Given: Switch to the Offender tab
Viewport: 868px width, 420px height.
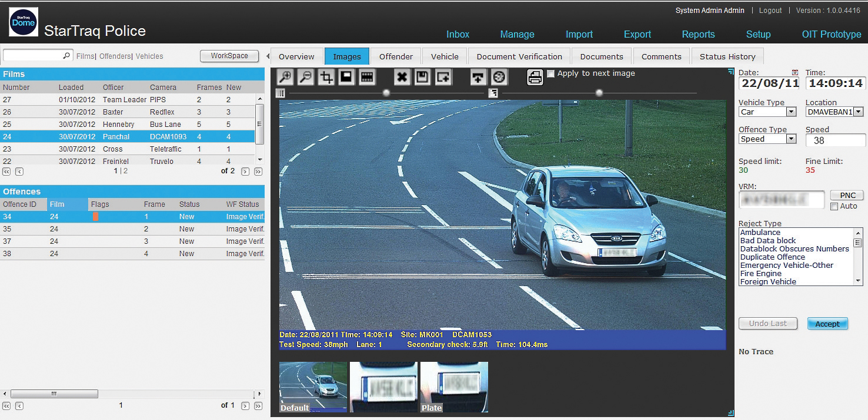Looking at the screenshot, I should point(396,56).
